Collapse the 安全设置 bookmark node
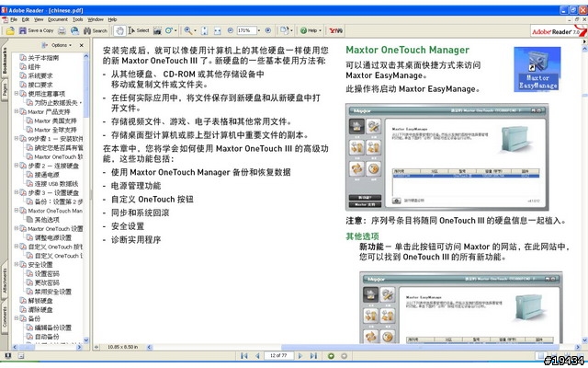588x368 pixels. click(17, 264)
